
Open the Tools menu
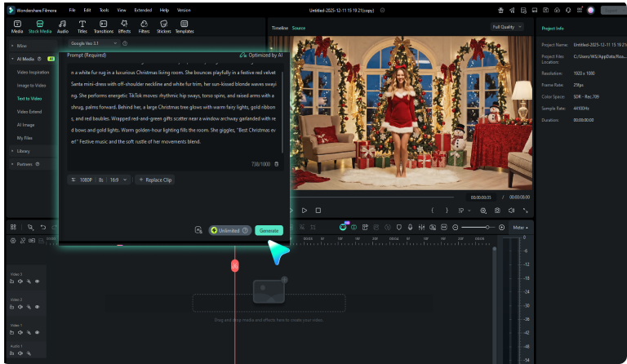pos(104,10)
